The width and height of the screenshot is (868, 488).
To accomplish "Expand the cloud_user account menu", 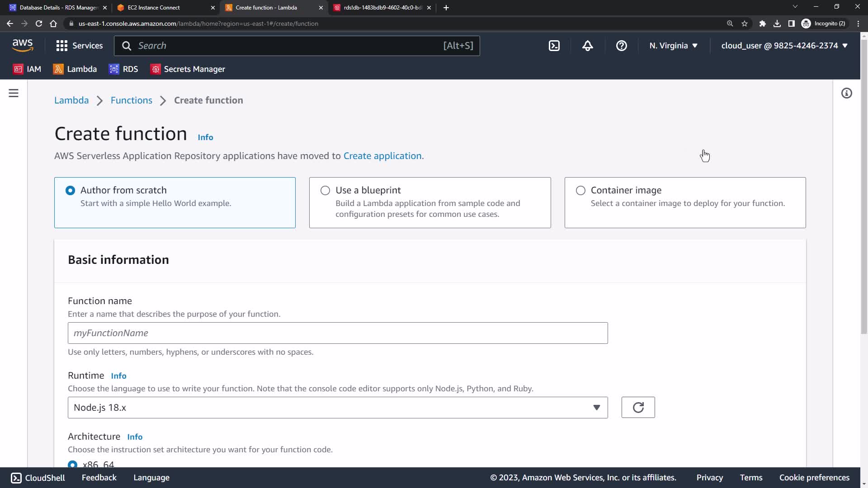I will click(x=784, y=46).
